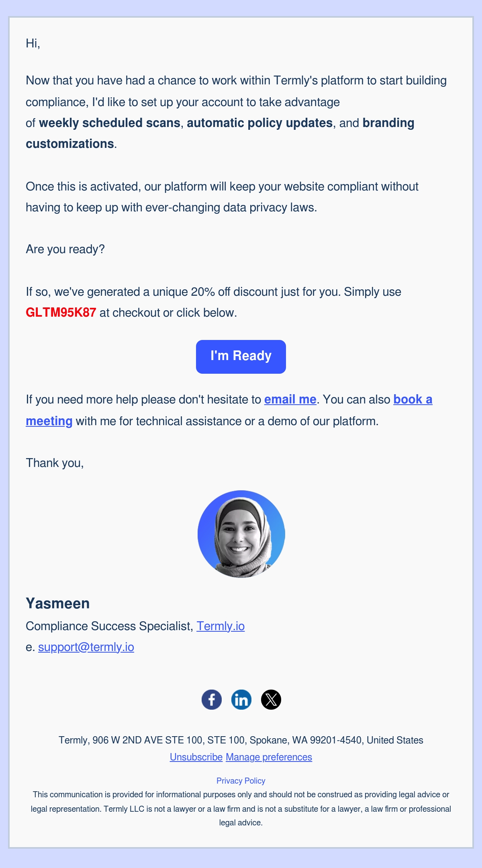The image size is (482, 868).
Task: Open the Privacy Policy link
Action: [x=241, y=781]
